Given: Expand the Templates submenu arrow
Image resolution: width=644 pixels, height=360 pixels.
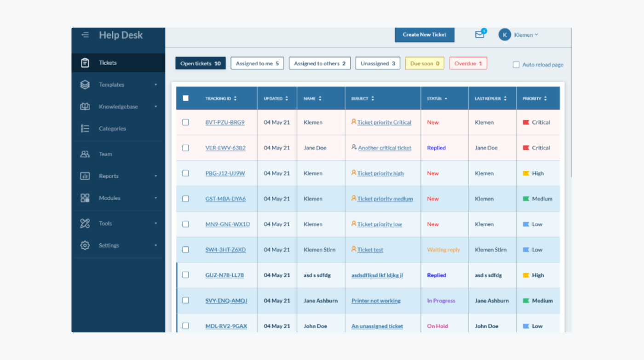Looking at the screenshot, I should click(155, 85).
